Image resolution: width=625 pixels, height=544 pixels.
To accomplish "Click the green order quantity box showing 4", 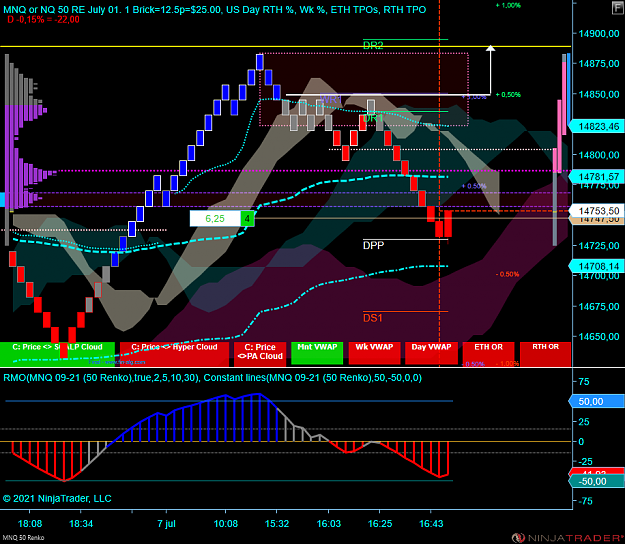I will tap(247, 218).
